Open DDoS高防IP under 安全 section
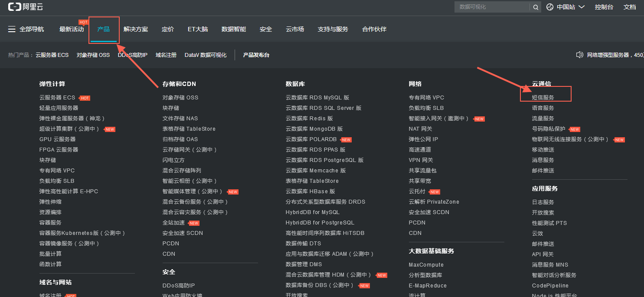Viewport: 644px width, 297px height. (179, 286)
